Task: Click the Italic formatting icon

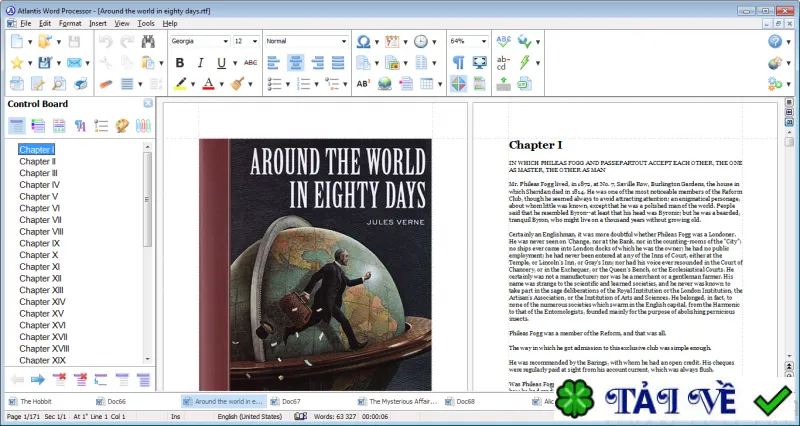Action: click(201, 63)
